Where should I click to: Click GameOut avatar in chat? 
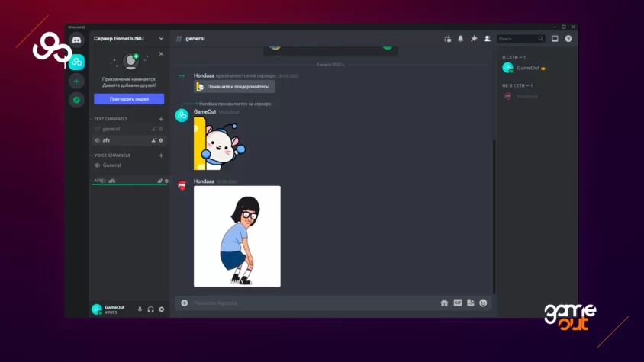[182, 115]
